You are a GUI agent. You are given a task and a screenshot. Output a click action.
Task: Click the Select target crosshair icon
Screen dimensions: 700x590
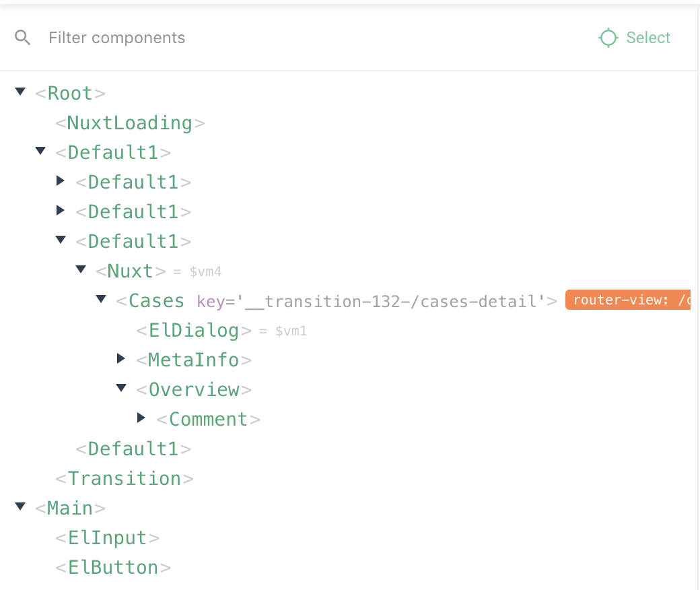608,38
